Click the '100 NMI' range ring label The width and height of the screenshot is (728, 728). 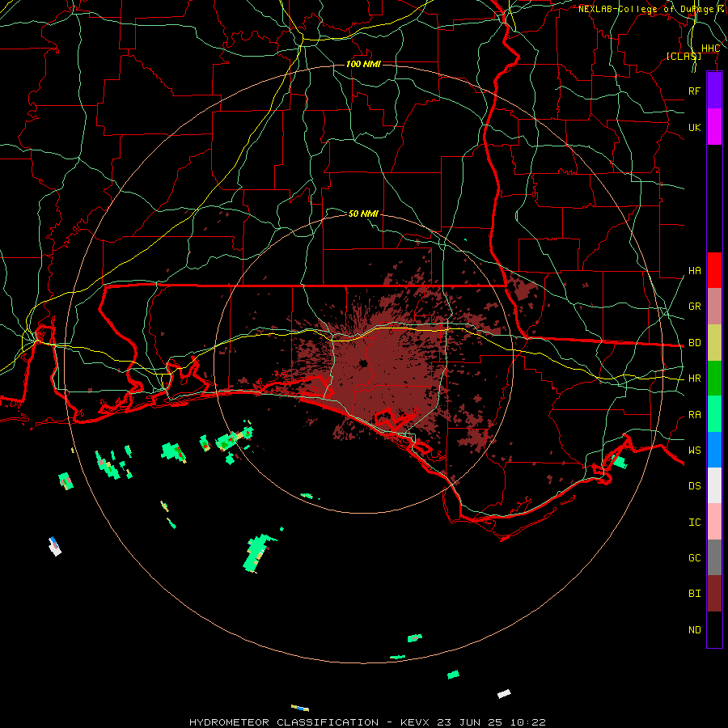click(x=363, y=64)
